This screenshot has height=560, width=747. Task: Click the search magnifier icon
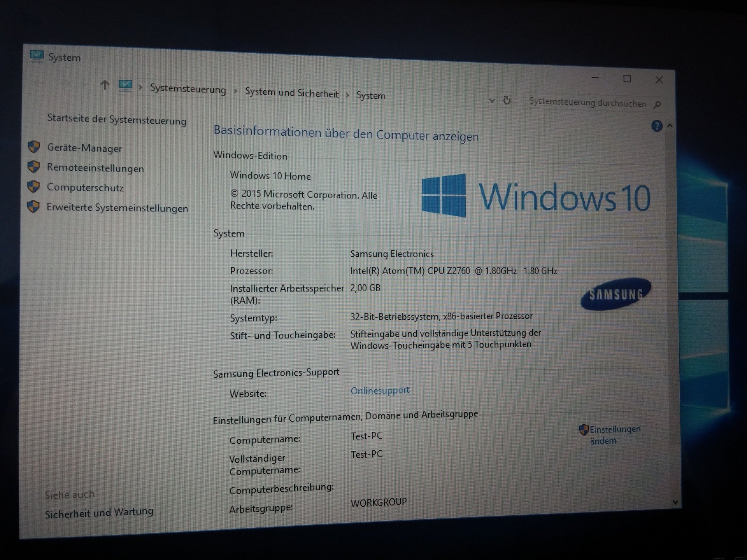[x=658, y=104]
